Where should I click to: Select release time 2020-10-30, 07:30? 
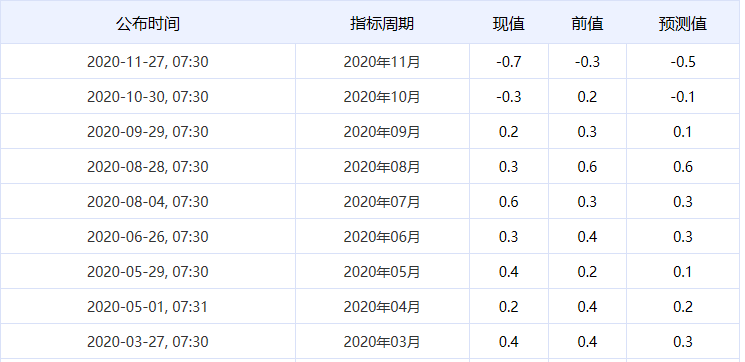coord(148,97)
